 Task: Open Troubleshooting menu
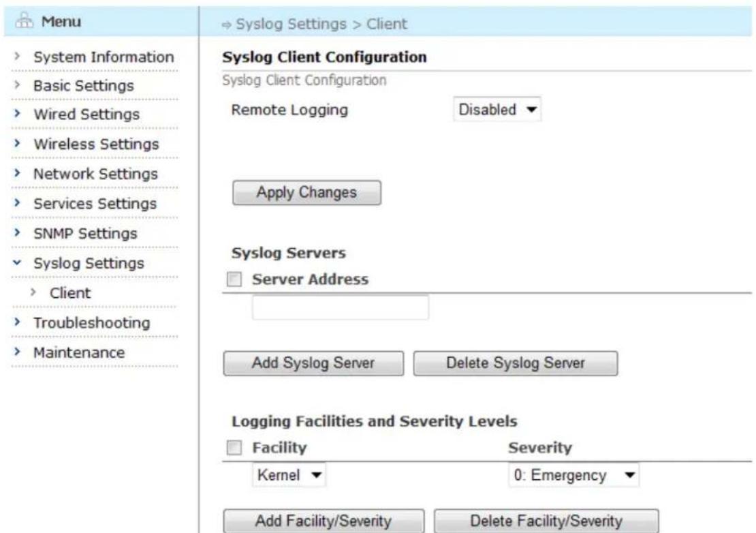click(92, 323)
